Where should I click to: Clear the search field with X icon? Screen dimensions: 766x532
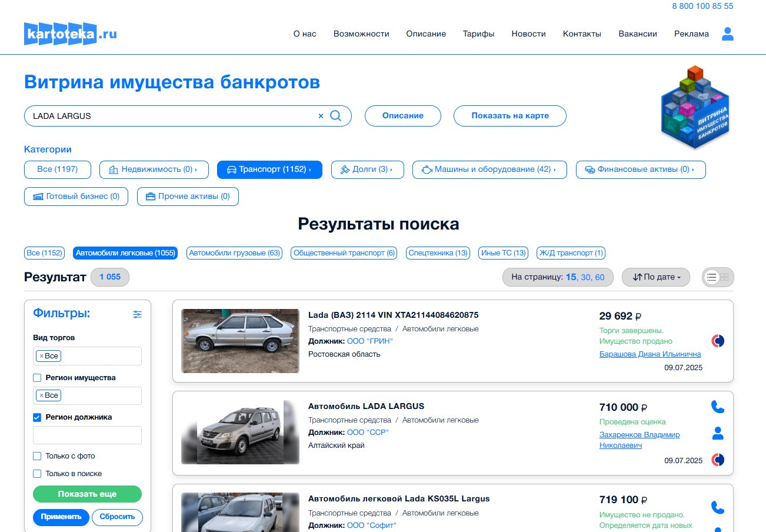(321, 116)
